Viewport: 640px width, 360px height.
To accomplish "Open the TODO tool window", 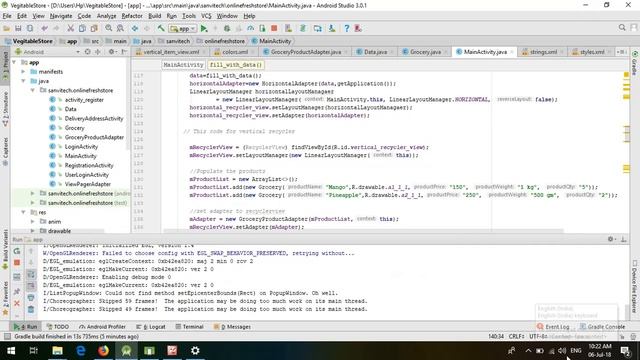I will [x=58, y=327].
